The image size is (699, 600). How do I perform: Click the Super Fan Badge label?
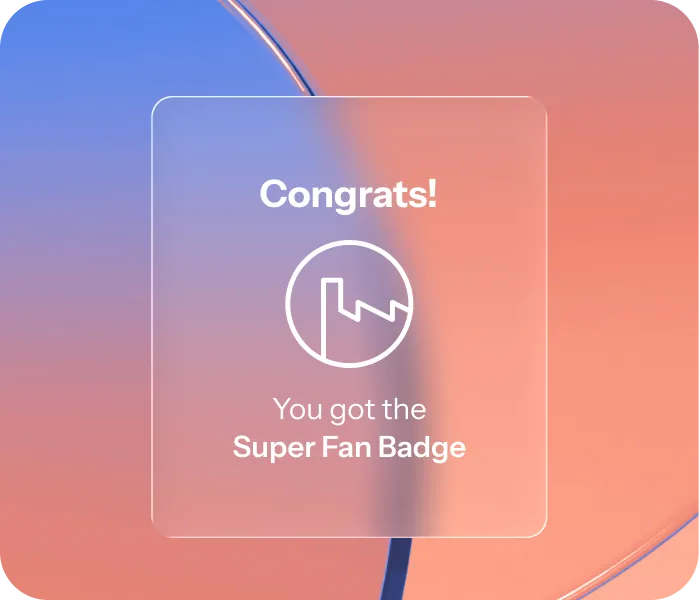(349, 447)
